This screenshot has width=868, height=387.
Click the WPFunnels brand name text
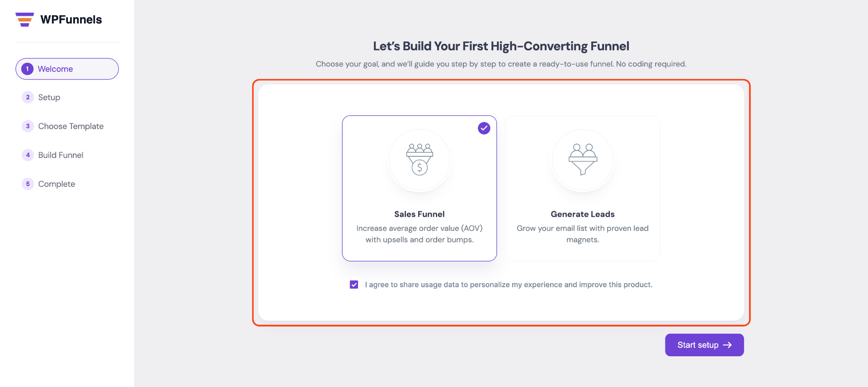pyautogui.click(x=71, y=19)
